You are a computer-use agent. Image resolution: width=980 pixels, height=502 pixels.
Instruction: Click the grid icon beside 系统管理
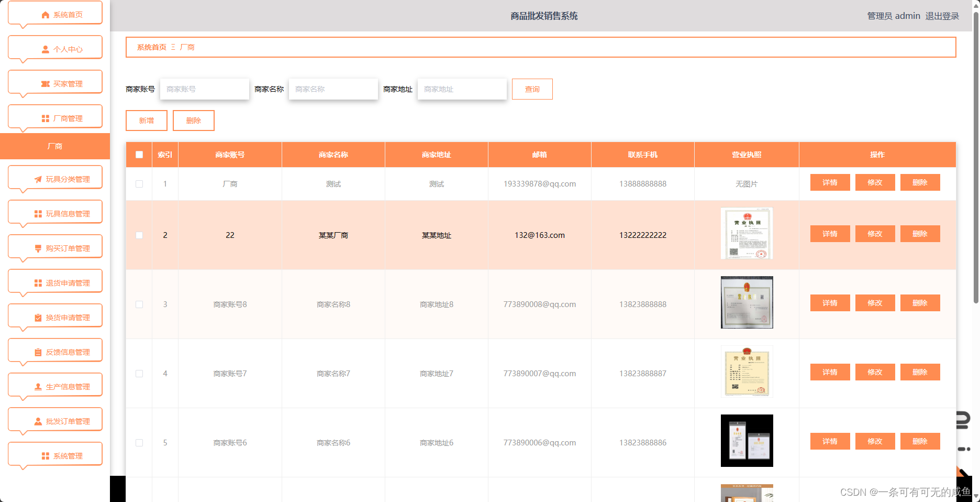click(x=46, y=456)
